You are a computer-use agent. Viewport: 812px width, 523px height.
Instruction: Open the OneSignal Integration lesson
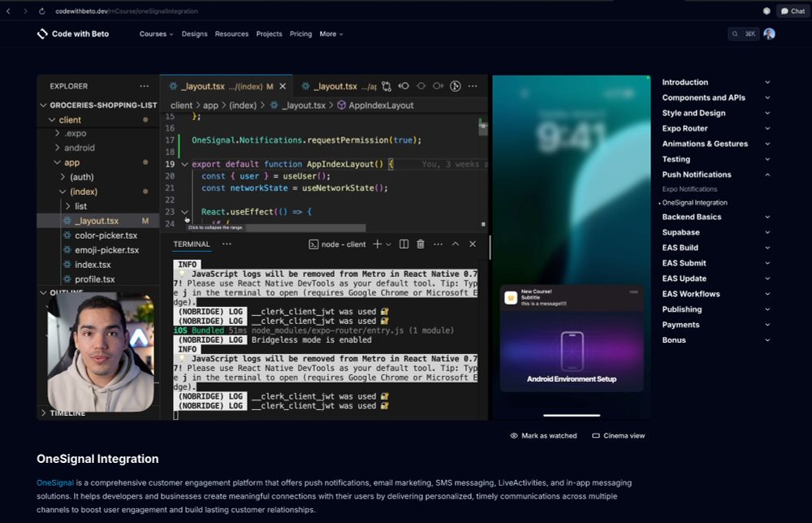pos(694,202)
